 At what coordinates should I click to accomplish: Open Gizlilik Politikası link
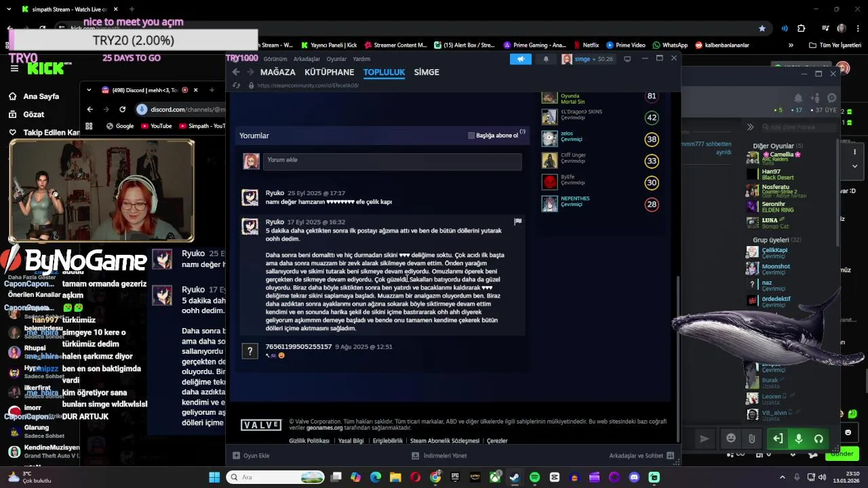pyautogui.click(x=309, y=441)
